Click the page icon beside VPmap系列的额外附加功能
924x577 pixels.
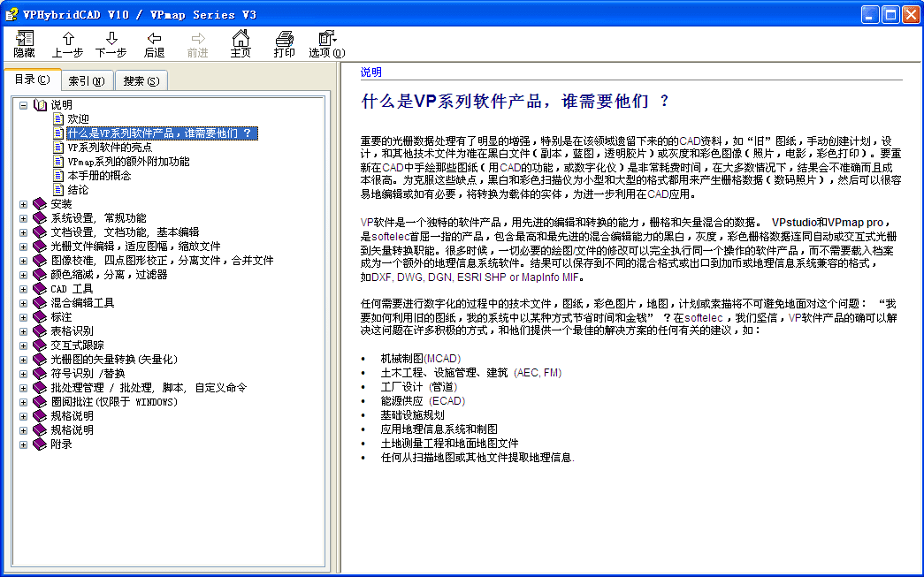(57, 162)
